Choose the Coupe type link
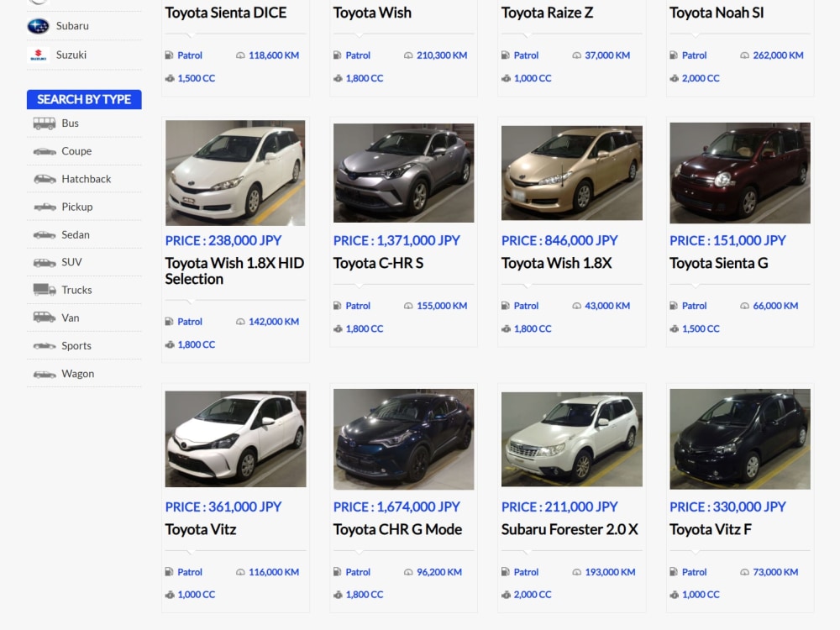Viewport: 840px width, 630px height. [x=76, y=151]
